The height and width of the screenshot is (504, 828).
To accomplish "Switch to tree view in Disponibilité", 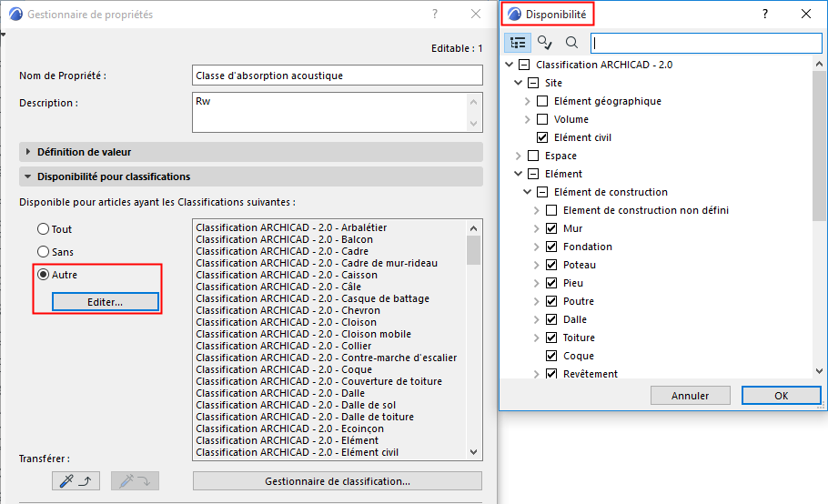I will click(518, 43).
